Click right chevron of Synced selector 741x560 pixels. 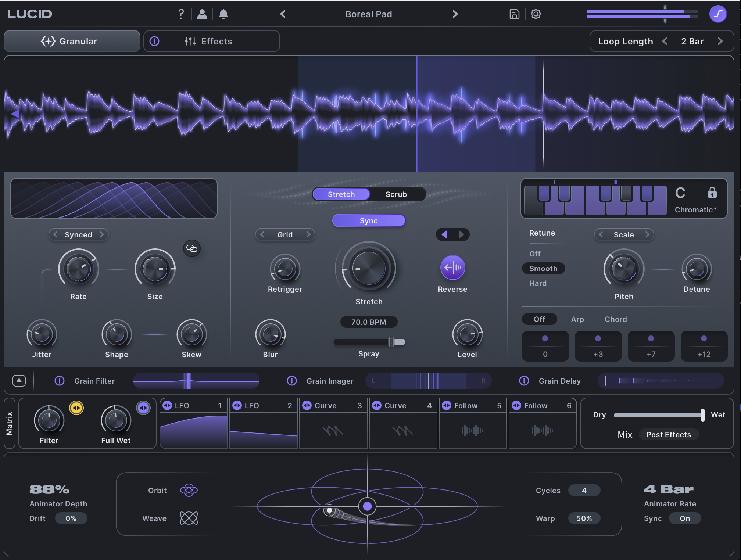[x=102, y=234]
